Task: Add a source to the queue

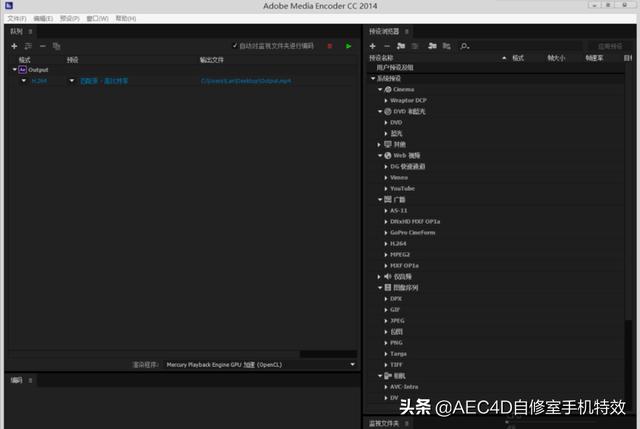Action: (x=14, y=46)
